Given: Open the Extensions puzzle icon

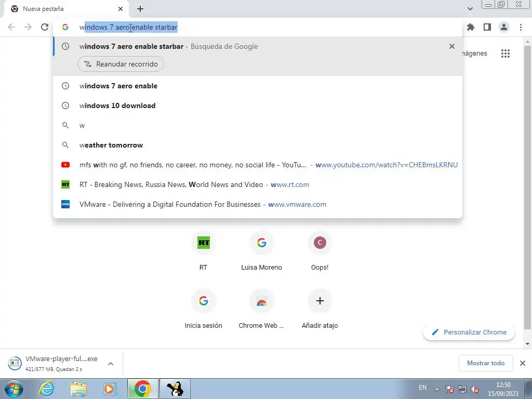Looking at the screenshot, I should point(471,27).
